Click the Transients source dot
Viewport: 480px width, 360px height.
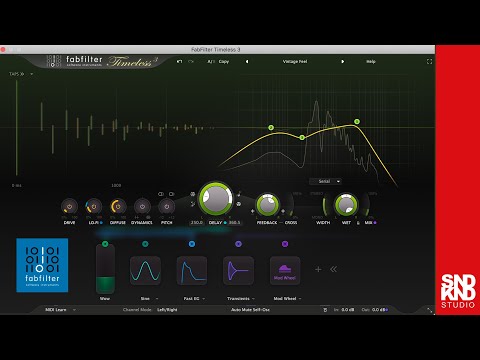pyautogui.click(x=238, y=244)
